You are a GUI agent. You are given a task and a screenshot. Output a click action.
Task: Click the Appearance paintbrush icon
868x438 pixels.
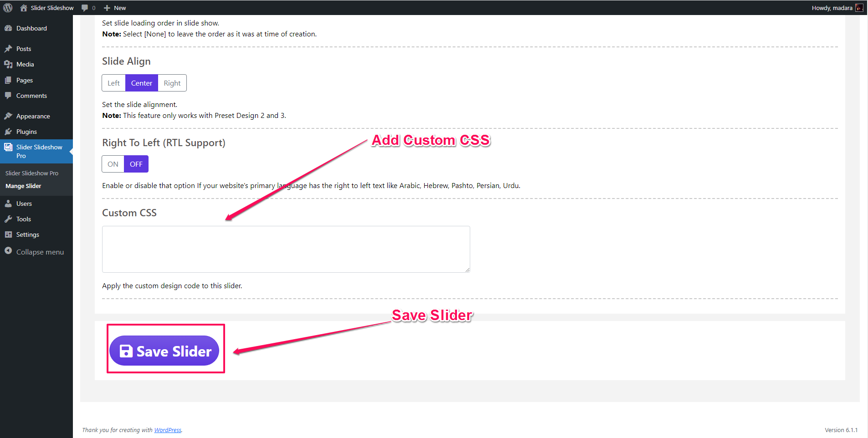8,116
